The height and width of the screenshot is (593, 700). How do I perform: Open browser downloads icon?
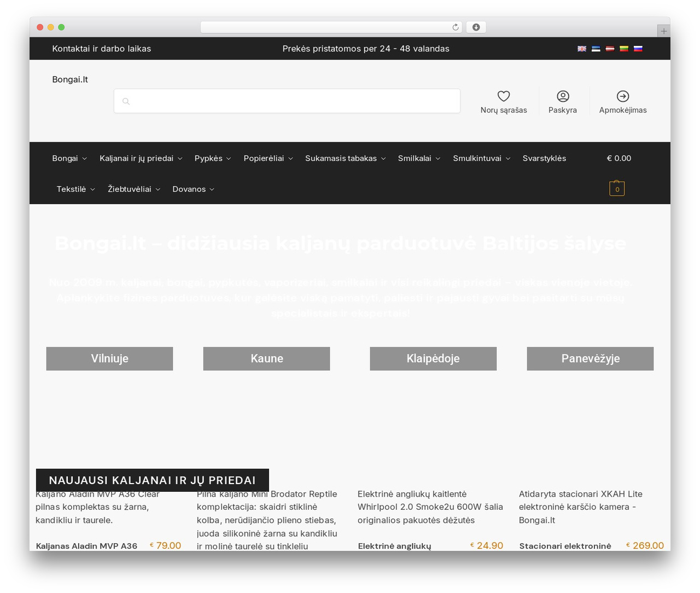pyautogui.click(x=476, y=27)
